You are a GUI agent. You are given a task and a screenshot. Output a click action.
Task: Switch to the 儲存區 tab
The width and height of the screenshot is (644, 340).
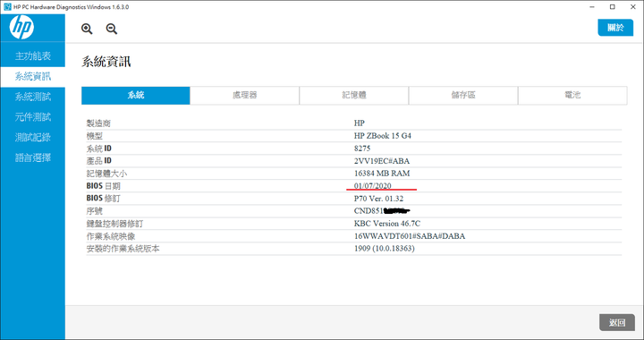463,95
